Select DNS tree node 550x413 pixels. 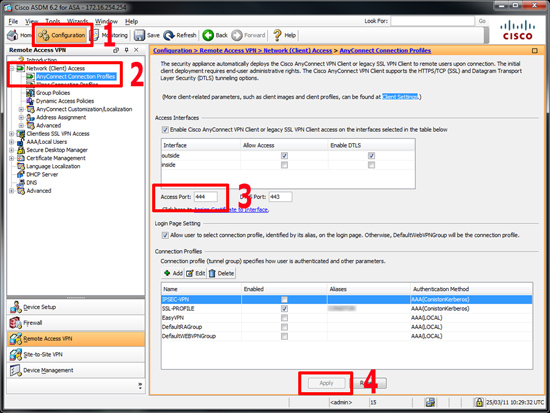tap(32, 182)
